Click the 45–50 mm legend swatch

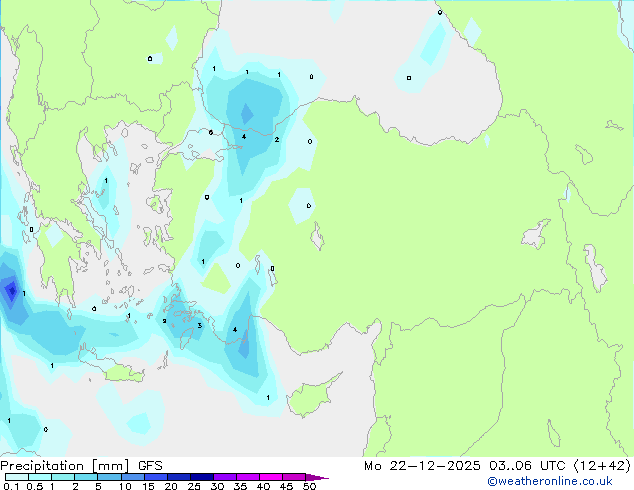click(x=294, y=477)
